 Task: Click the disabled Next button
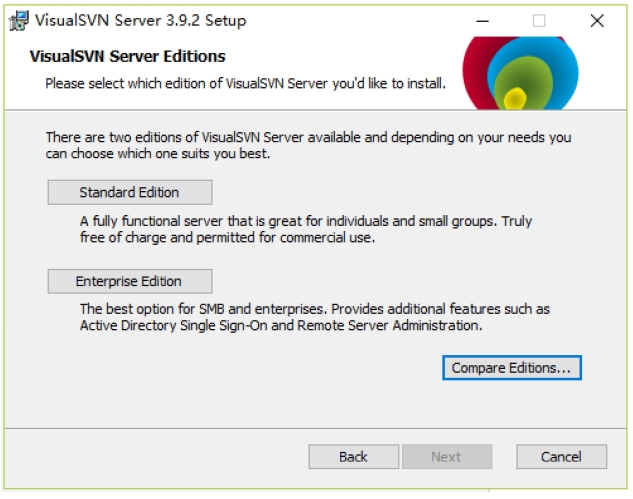[447, 457]
